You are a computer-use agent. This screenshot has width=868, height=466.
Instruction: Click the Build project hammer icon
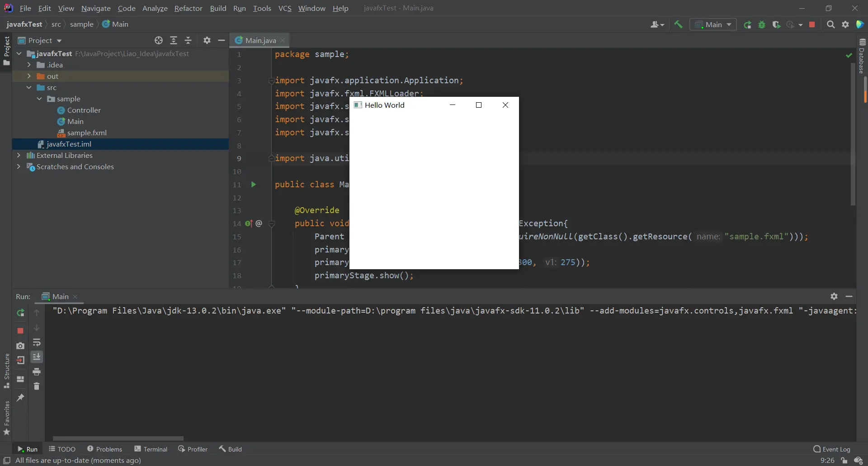pyautogui.click(x=678, y=25)
